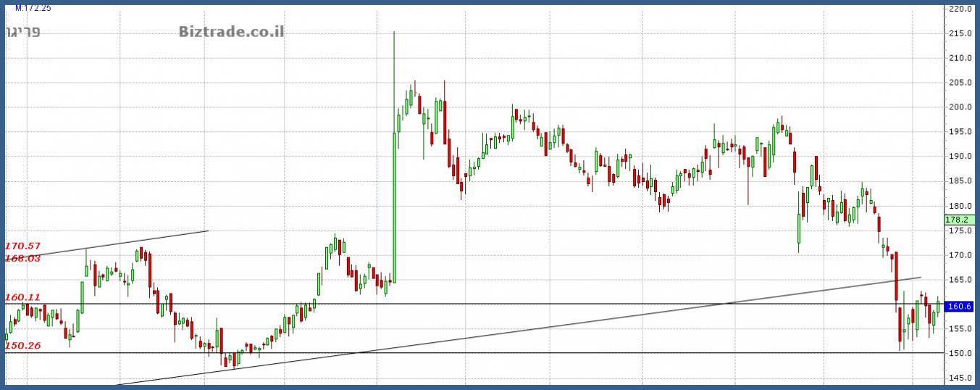Select the red 160.11 support label
Viewport: 980px width, 390px height.
coord(22,297)
